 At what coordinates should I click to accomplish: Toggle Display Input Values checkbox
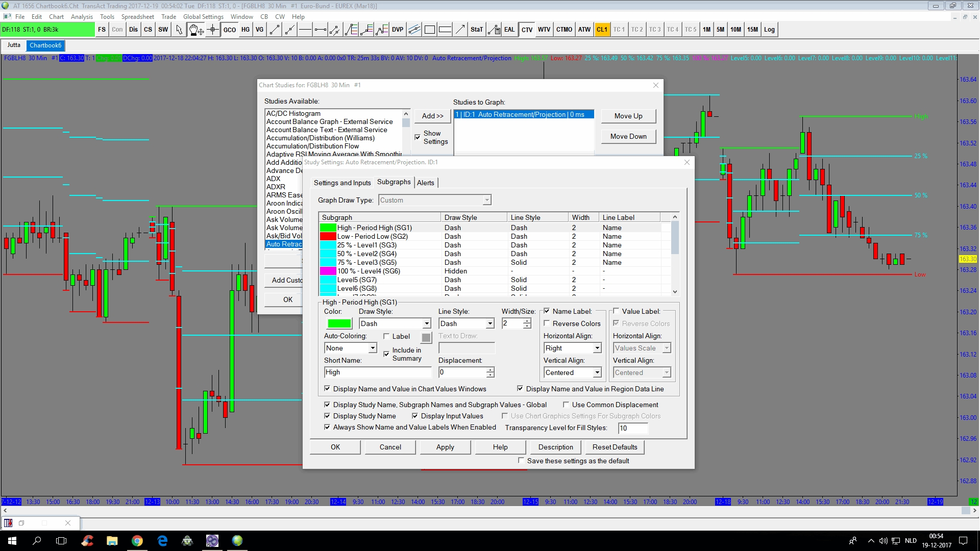click(415, 416)
